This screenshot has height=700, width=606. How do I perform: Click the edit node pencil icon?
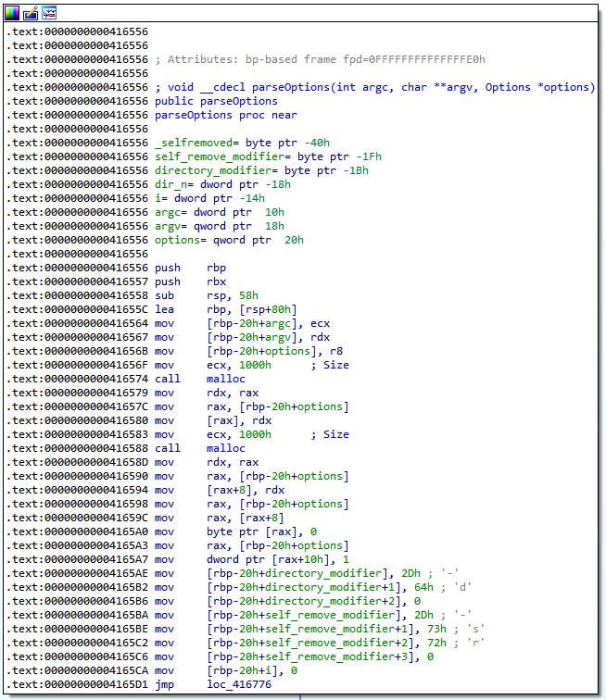coord(31,13)
